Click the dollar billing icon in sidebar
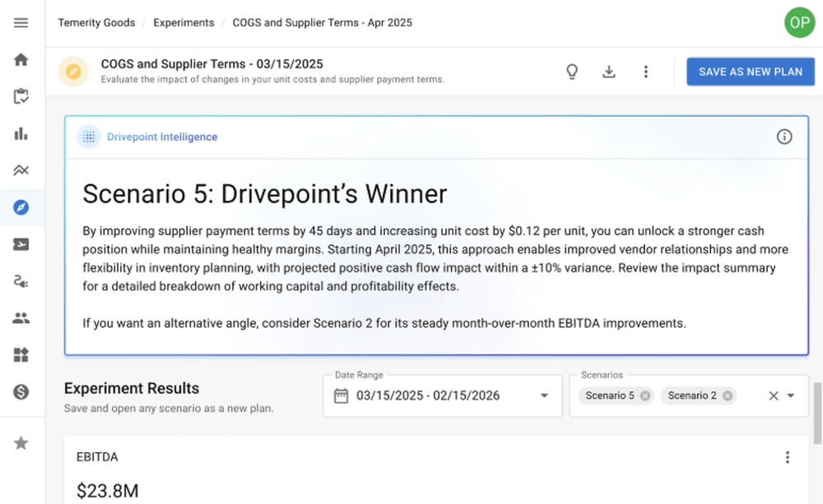 click(21, 392)
